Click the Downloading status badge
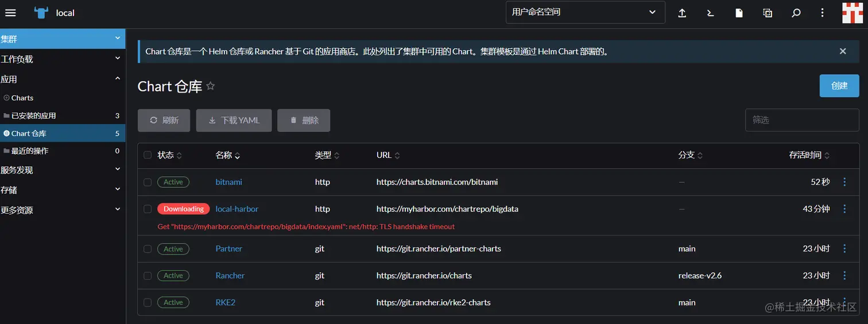The width and height of the screenshot is (868, 324). click(184, 209)
